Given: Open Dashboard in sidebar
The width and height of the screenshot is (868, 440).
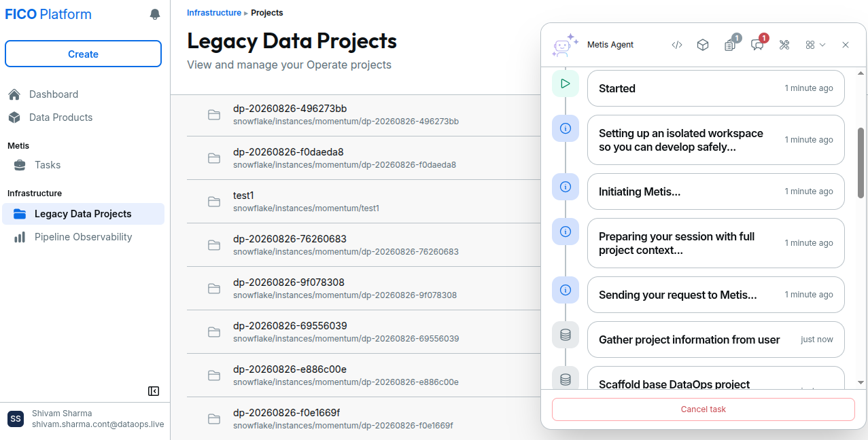Looking at the screenshot, I should pyautogui.click(x=54, y=94).
